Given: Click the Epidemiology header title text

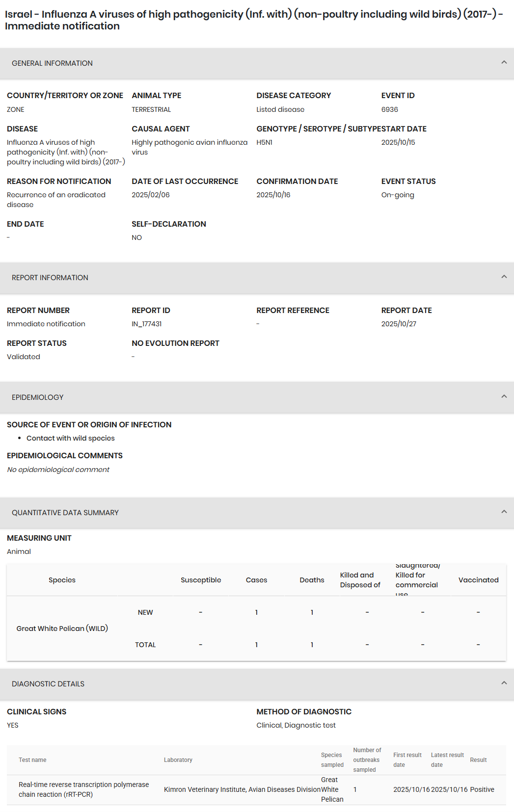Looking at the screenshot, I should [38, 397].
